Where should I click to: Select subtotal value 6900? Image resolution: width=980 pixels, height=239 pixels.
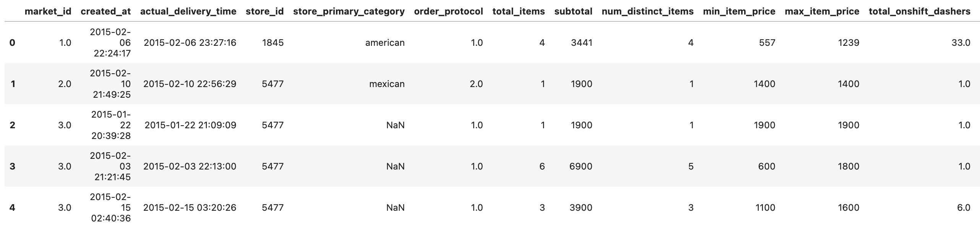pos(581,166)
